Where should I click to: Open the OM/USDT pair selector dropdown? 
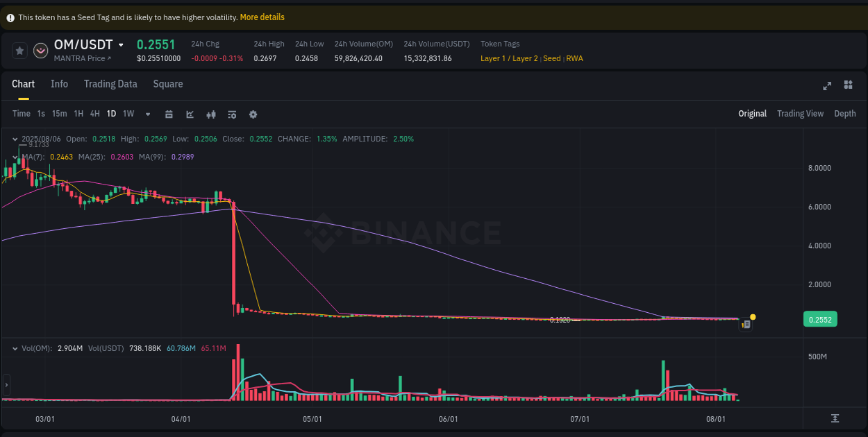click(121, 44)
